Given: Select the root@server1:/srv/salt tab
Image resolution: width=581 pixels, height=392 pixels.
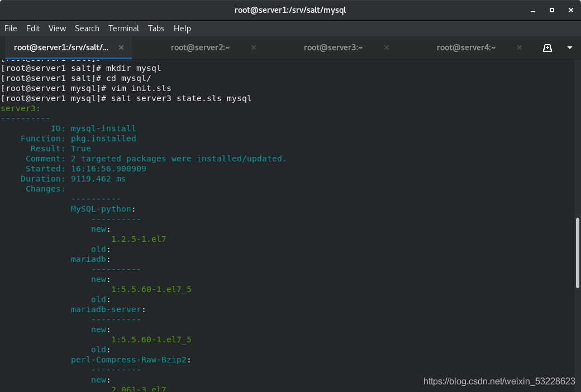Looking at the screenshot, I should pyautogui.click(x=61, y=47).
